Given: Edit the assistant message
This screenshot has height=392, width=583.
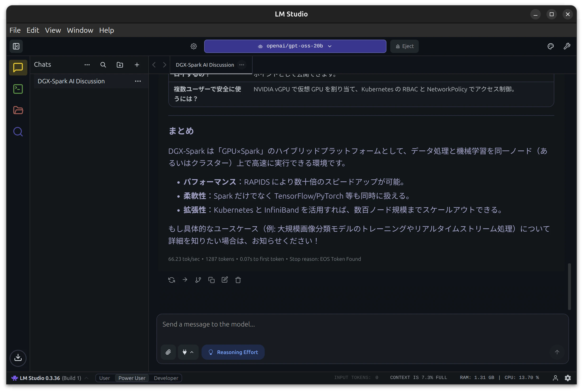Looking at the screenshot, I should pyautogui.click(x=225, y=280).
